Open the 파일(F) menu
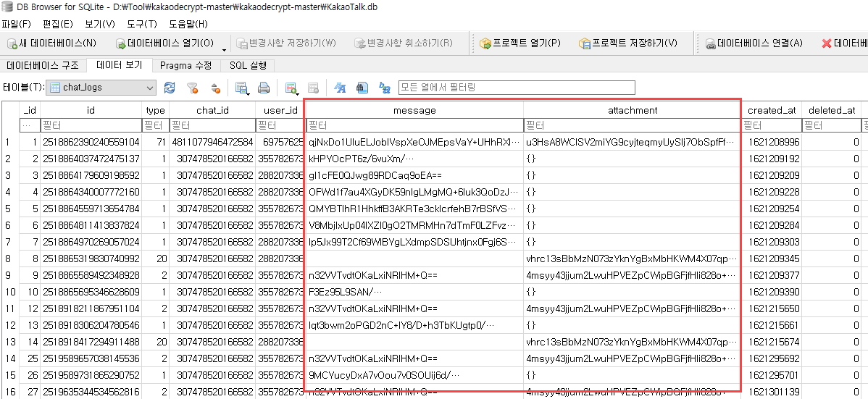 click(x=16, y=24)
